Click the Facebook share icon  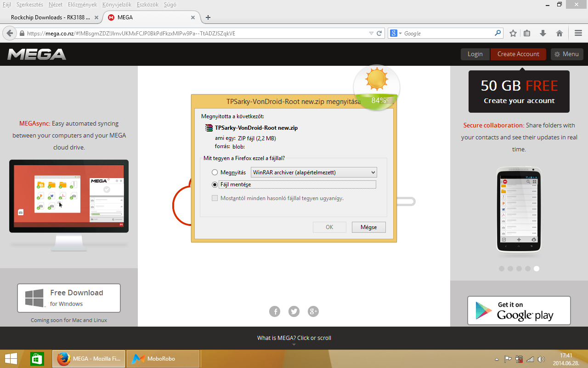pos(275,311)
